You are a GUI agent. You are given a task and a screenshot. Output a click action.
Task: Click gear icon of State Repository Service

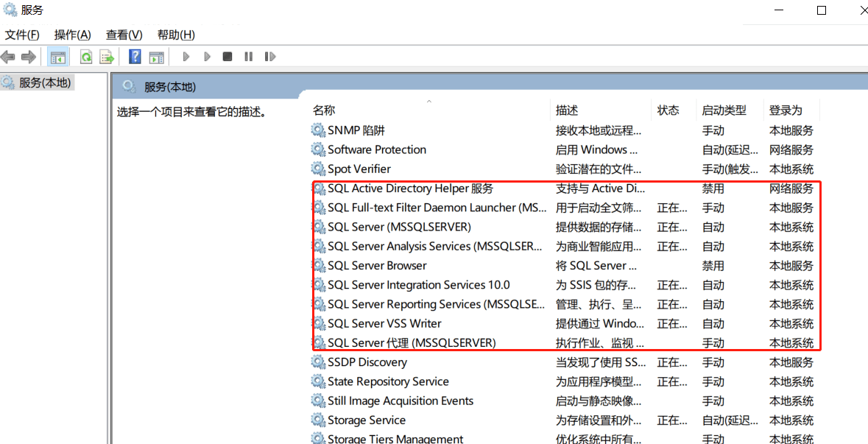pos(318,382)
